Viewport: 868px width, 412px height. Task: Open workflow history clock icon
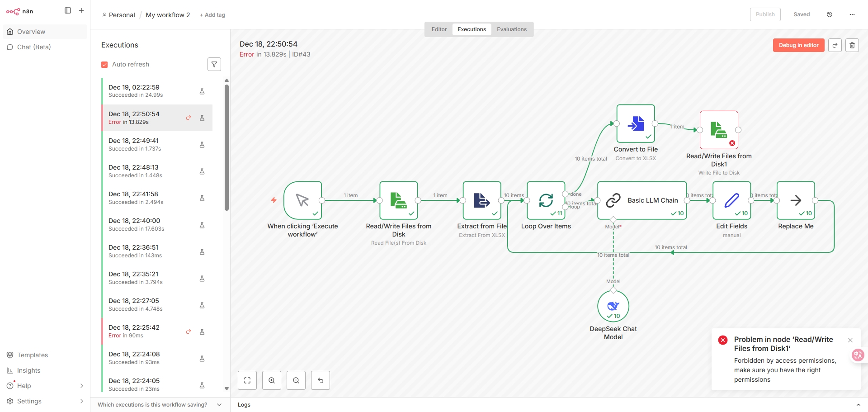coord(830,14)
